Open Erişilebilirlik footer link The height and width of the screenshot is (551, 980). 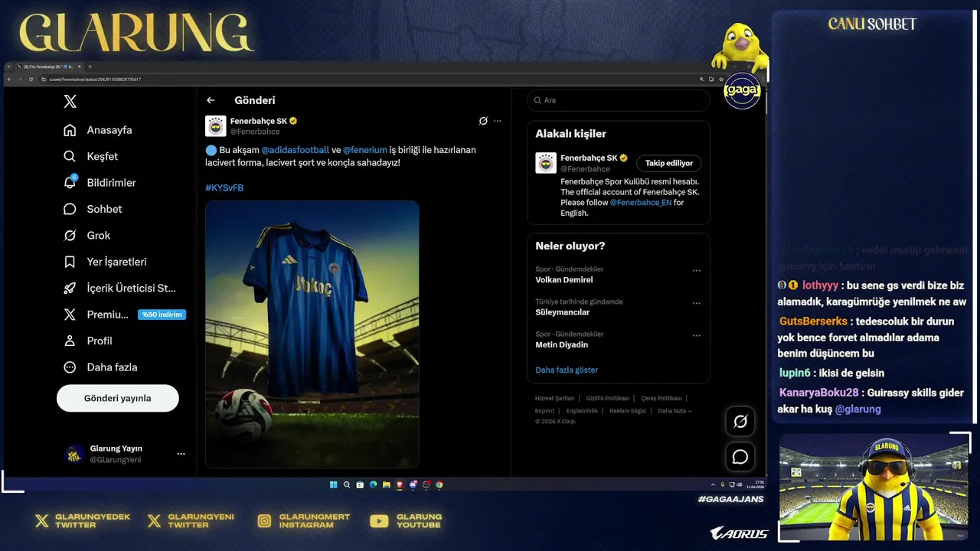click(x=582, y=411)
